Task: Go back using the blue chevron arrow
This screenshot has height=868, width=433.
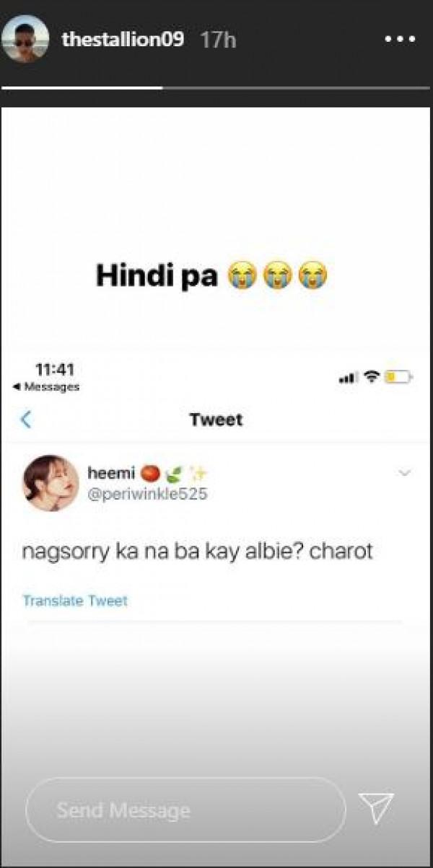Action: (26, 420)
